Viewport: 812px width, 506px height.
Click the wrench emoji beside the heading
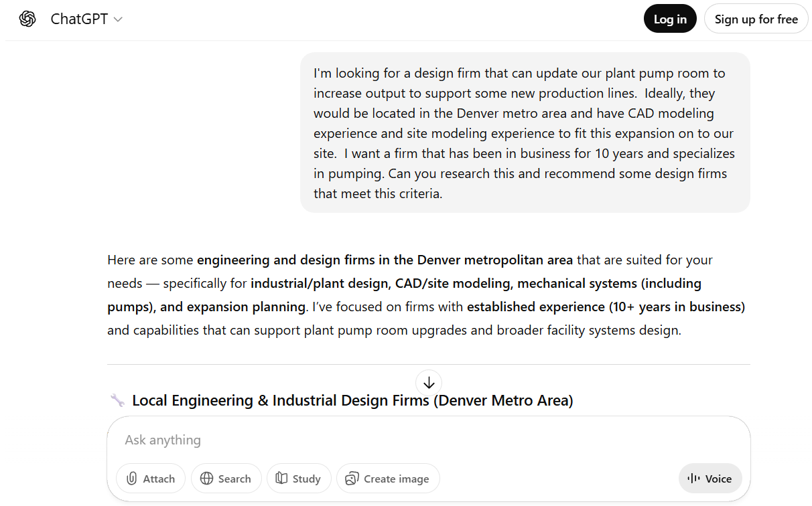point(117,400)
